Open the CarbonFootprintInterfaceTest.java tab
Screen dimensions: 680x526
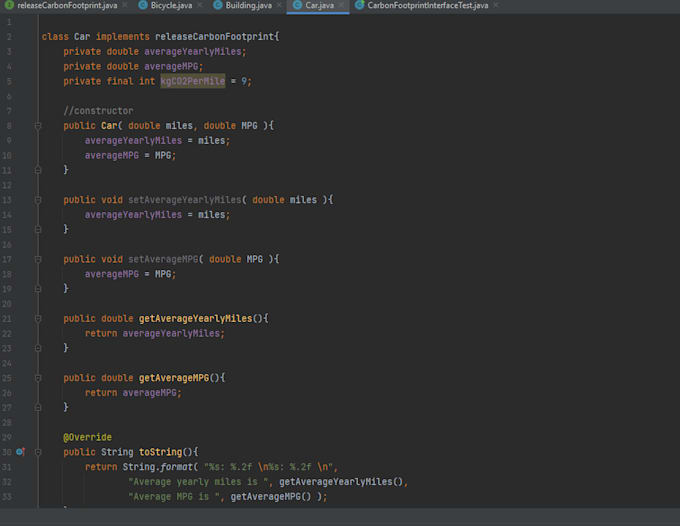pyautogui.click(x=428, y=6)
